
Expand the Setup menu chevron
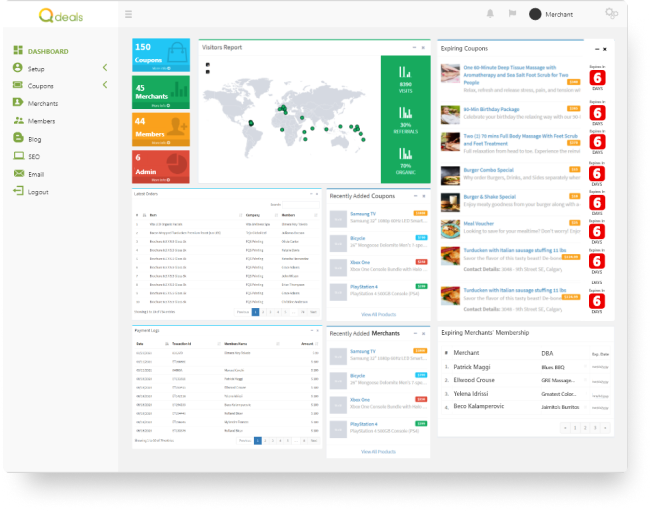click(105, 68)
